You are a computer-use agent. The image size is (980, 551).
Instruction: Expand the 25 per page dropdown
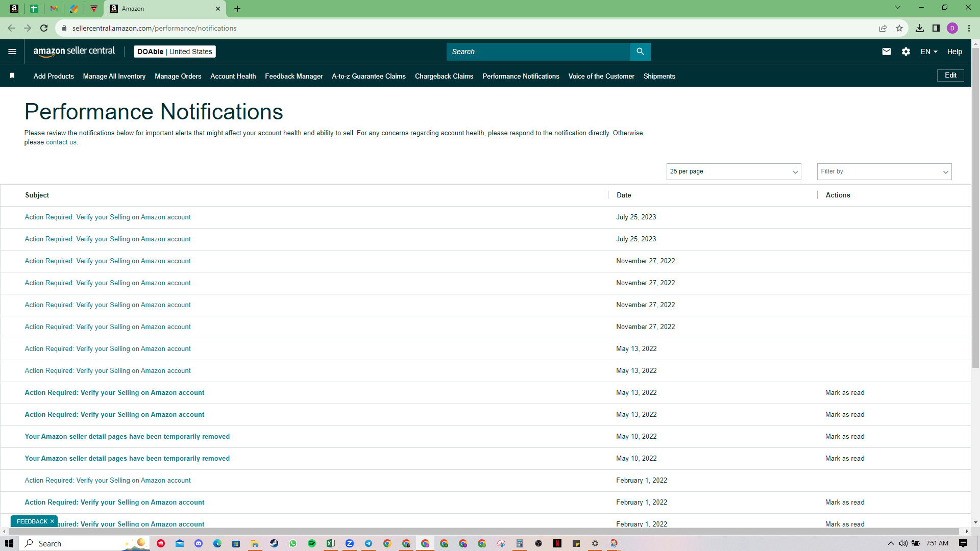click(733, 171)
